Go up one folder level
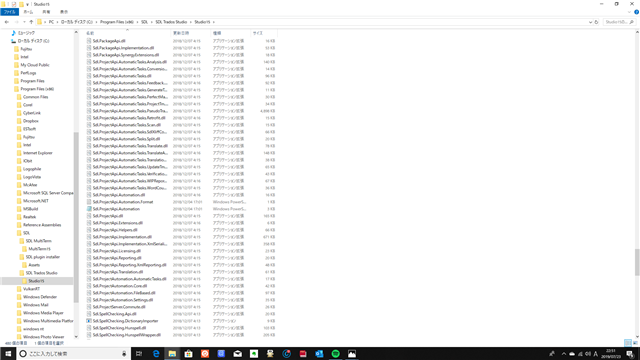 pyautogui.click(x=31, y=22)
